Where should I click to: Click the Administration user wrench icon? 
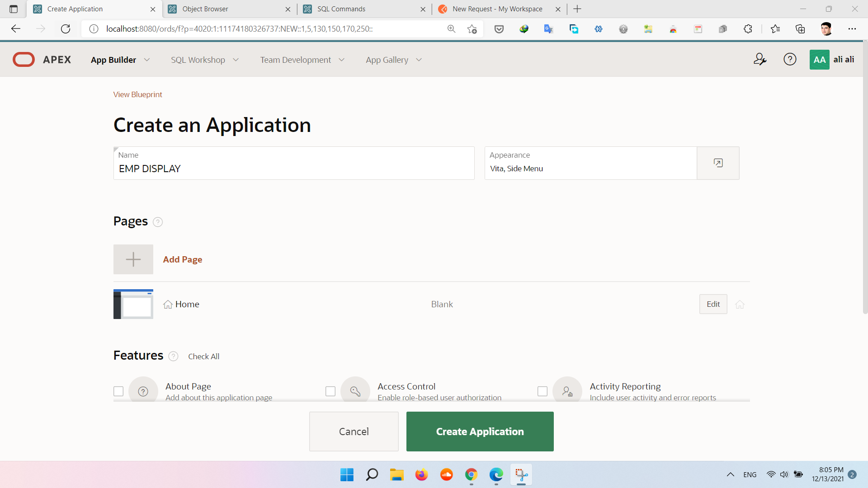click(x=760, y=59)
